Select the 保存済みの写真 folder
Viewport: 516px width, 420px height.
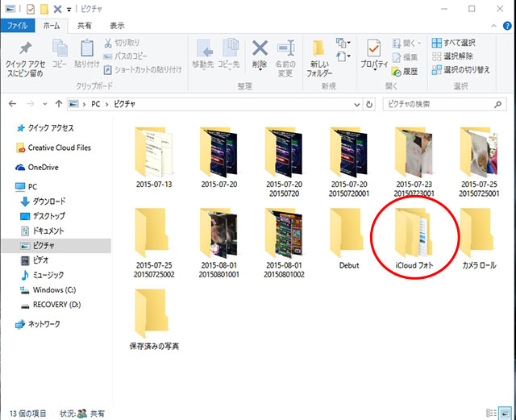tap(154, 319)
